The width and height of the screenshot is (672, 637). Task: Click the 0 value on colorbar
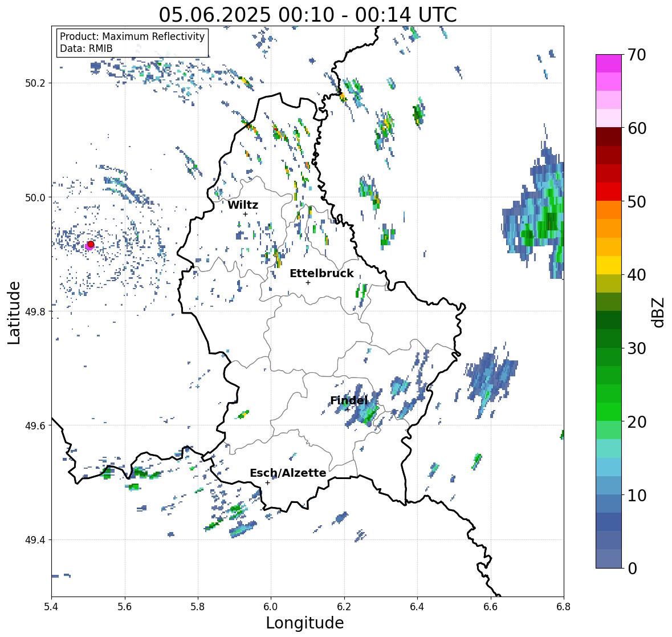632,569
